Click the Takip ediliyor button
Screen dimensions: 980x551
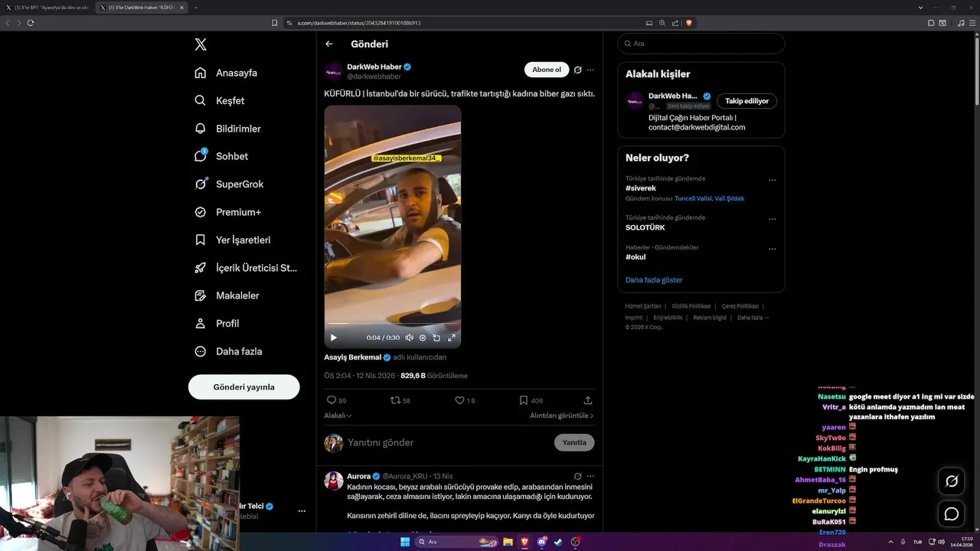click(x=747, y=101)
